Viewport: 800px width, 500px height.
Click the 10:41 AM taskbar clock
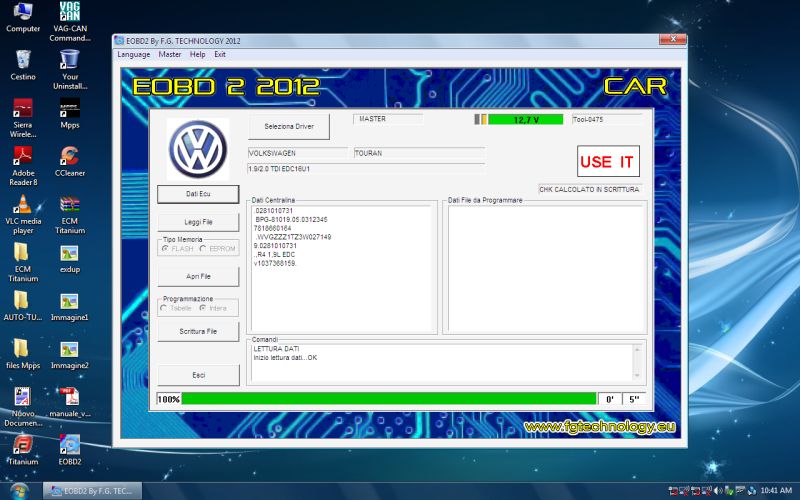tap(776, 490)
